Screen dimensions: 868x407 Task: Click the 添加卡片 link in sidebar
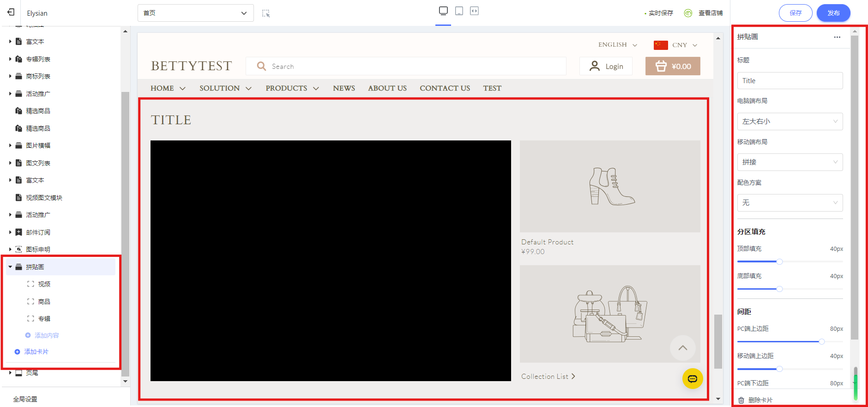click(x=36, y=352)
